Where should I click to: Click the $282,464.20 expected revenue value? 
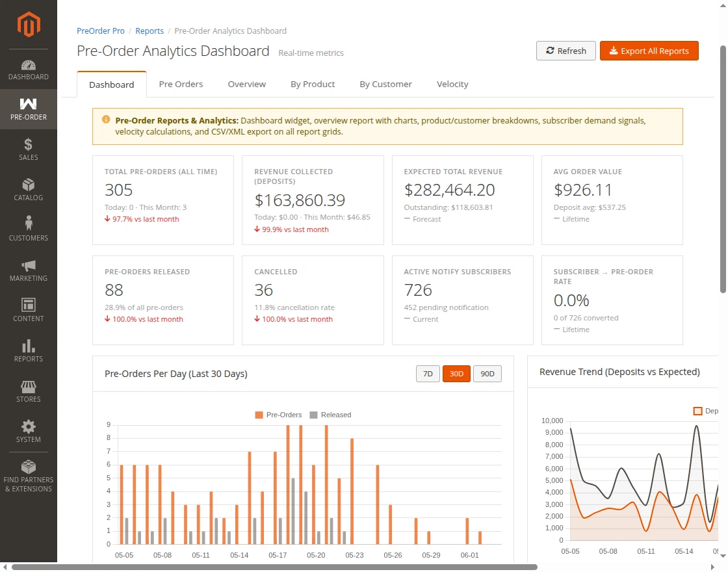coord(449,190)
